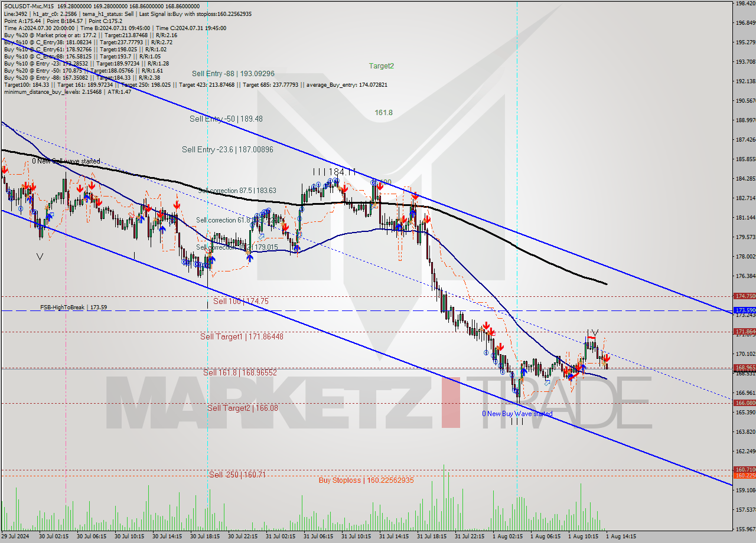This screenshot has height=543, width=756.
Task: Click the '30 Jul 18:15' time axis label
Action: tap(206, 537)
